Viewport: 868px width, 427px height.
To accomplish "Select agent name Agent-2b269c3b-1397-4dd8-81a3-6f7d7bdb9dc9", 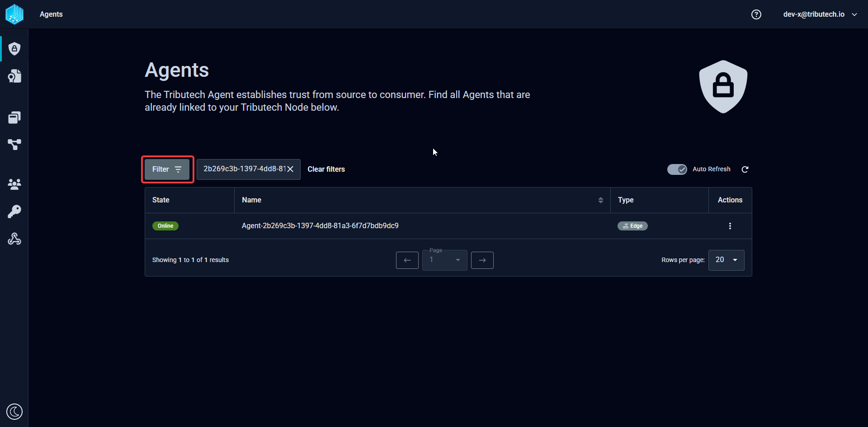I will (320, 226).
